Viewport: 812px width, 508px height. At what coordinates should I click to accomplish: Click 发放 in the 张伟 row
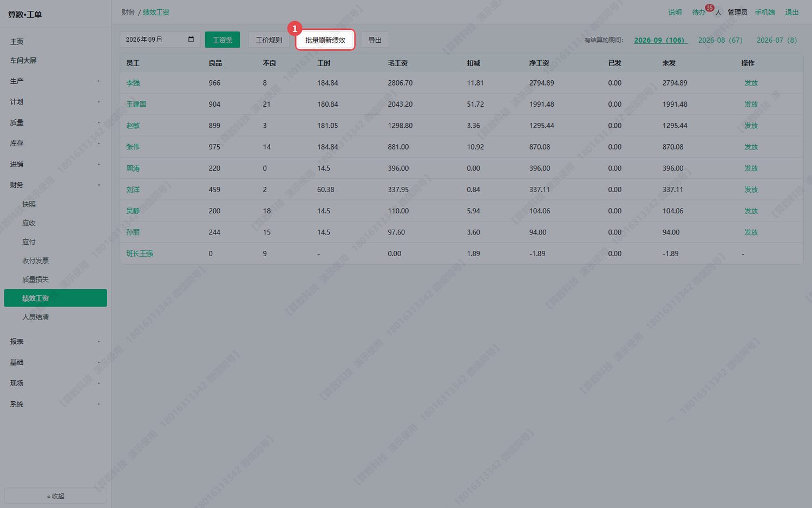pos(751,147)
